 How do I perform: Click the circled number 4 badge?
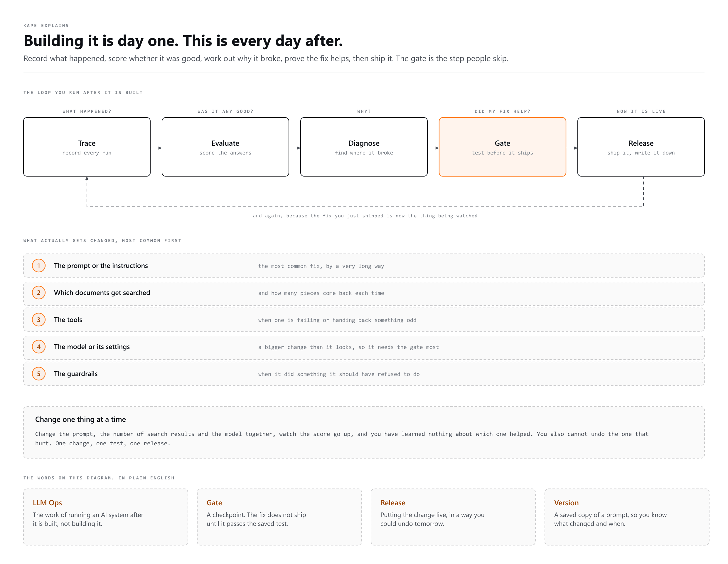(x=39, y=347)
